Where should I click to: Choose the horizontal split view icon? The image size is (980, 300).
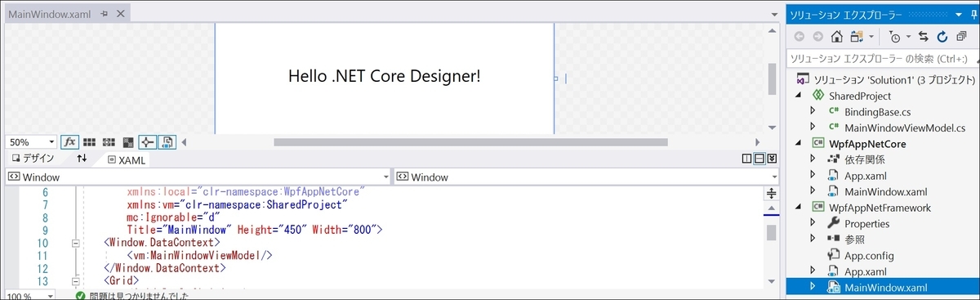[759, 159]
